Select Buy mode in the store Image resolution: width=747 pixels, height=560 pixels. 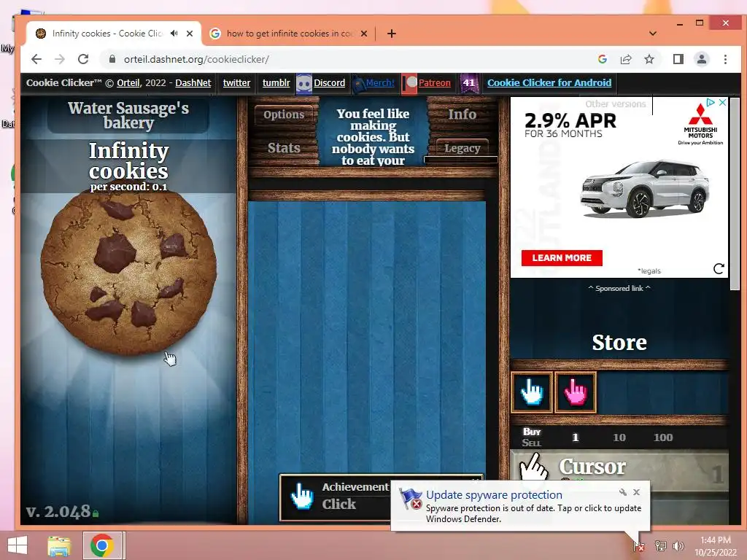[532, 432]
